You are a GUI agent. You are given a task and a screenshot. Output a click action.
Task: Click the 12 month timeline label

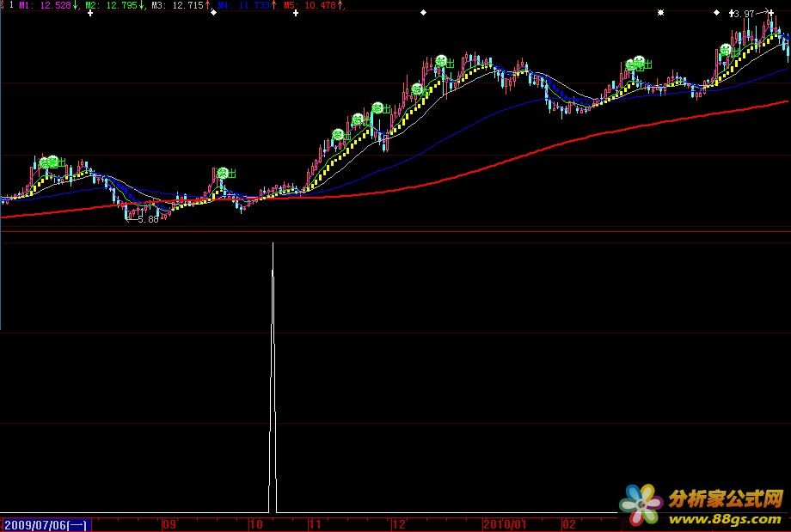(x=398, y=523)
